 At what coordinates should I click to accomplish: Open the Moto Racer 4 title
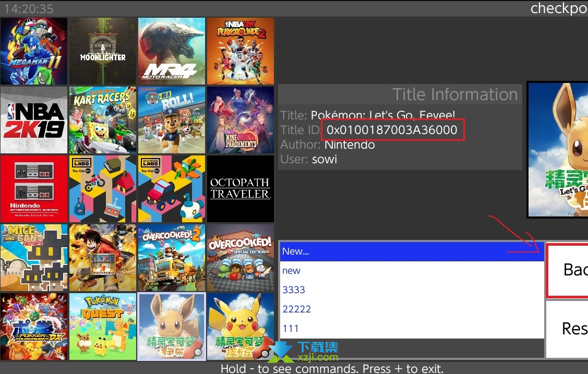click(172, 51)
